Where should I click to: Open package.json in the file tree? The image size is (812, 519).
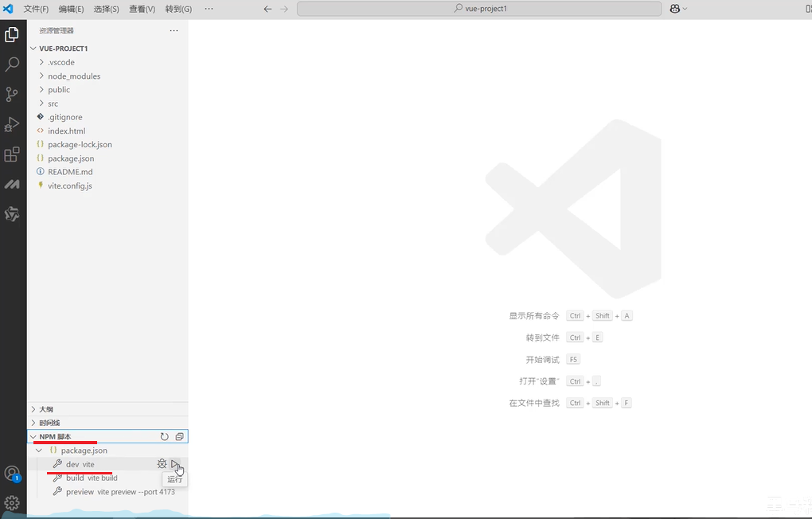click(107, 158)
